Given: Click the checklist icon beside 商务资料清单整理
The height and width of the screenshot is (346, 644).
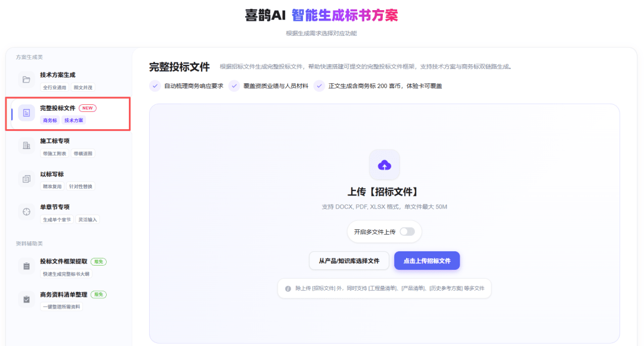Looking at the screenshot, I should pyautogui.click(x=26, y=300).
